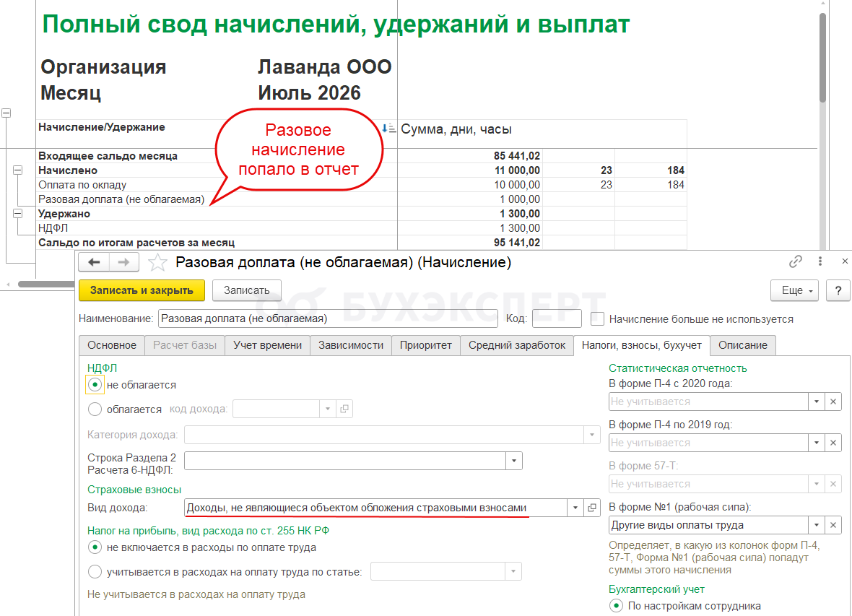The image size is (852, 616).
Task: Select НДФЛ не облагается radio
Action: tap(95, 385)
